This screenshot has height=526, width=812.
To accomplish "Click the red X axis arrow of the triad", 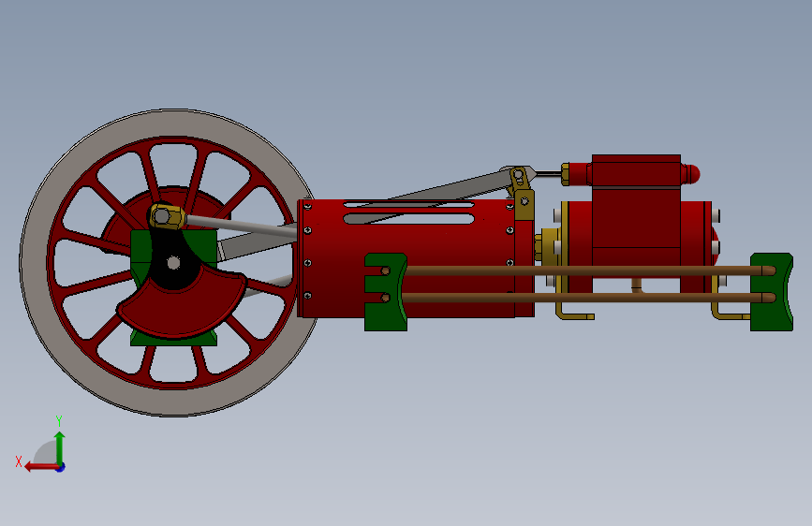I will tap(41, 467).
